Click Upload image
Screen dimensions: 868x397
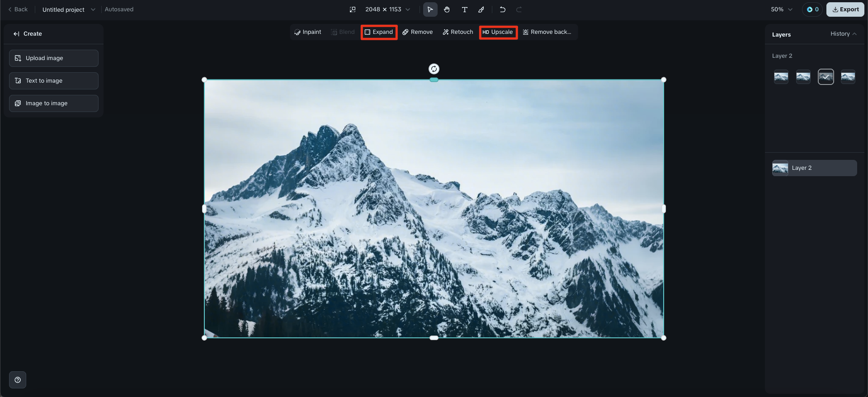(x=54, y=58)
